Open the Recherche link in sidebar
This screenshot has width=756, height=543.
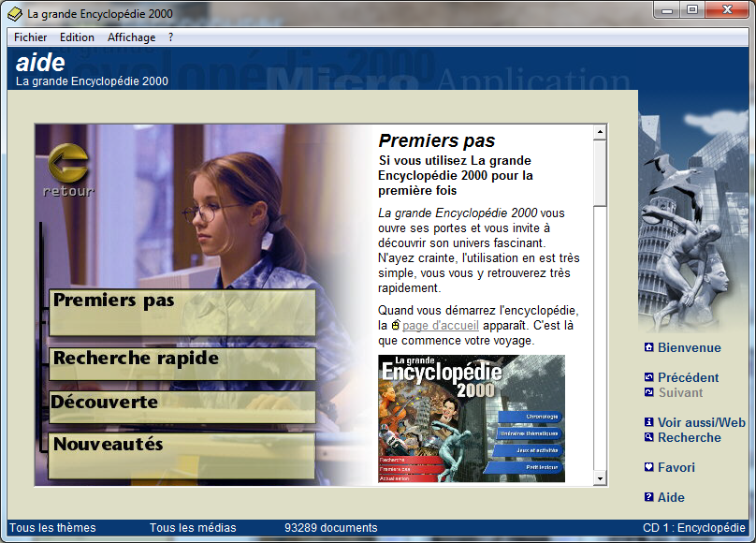(x=690, y=437)
